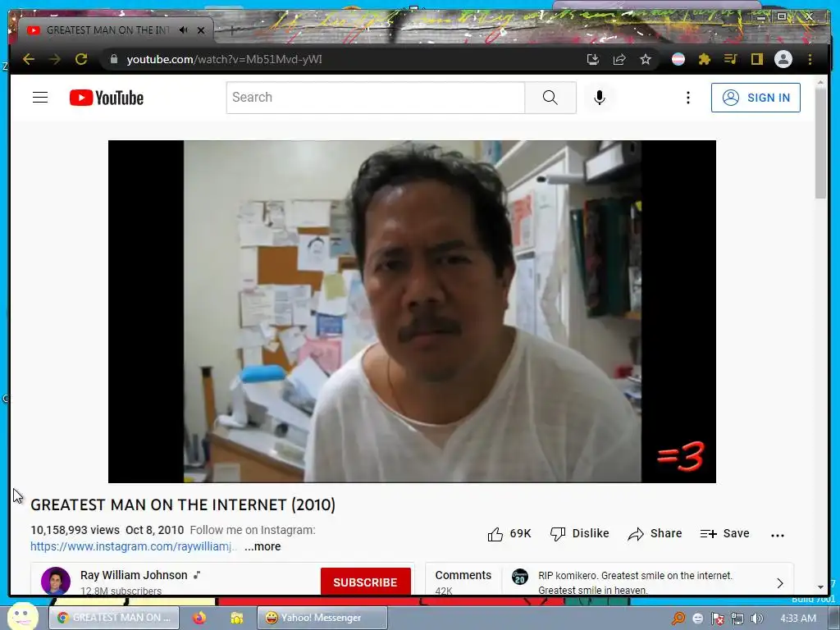The height and width of the screenshot is (630, 840).
Task: Expand the description with ...more
Action: click(262, 546)
